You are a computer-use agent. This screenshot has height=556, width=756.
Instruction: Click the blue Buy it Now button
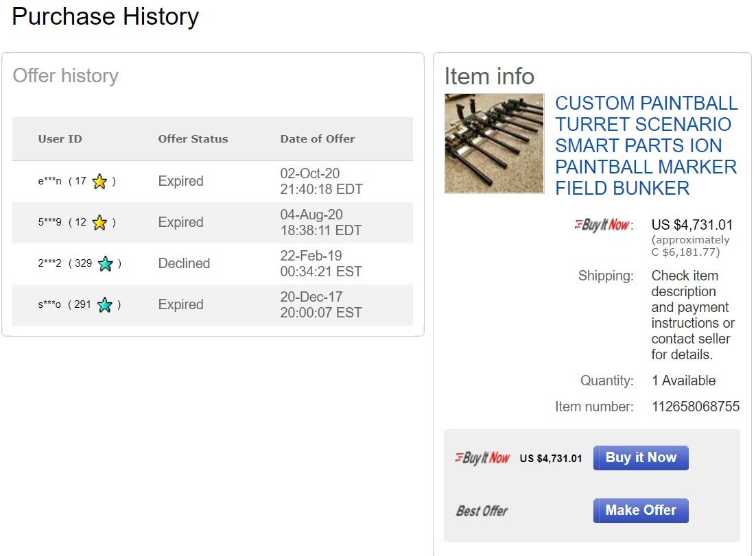(x=641, y=458)
